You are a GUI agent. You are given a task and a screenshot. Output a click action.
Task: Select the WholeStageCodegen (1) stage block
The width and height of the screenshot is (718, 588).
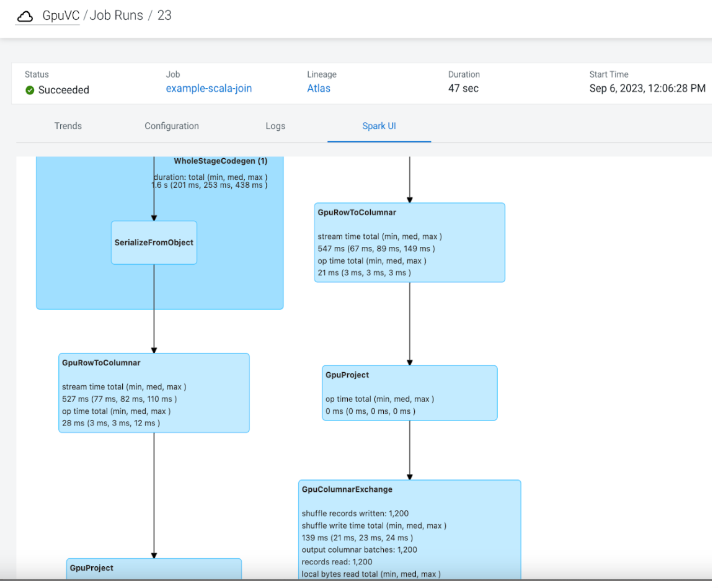point(220,279)
